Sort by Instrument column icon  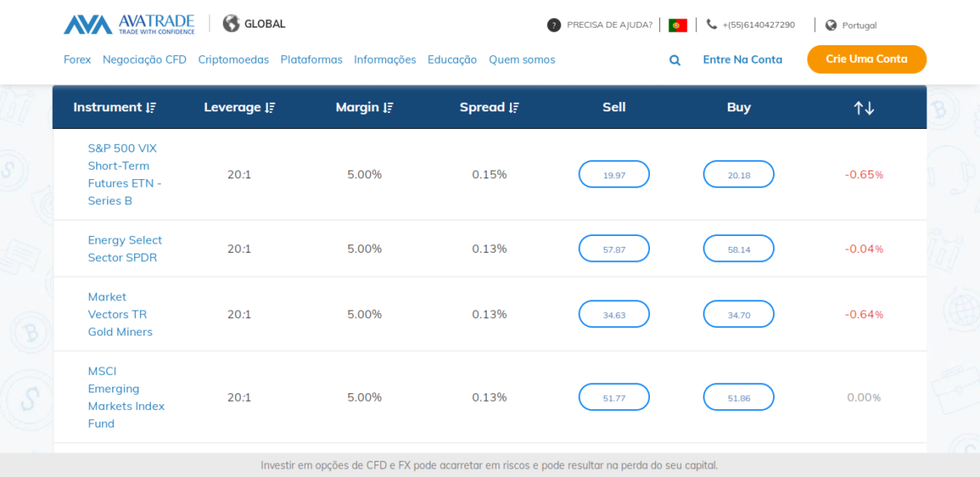(x=151, y=107)
